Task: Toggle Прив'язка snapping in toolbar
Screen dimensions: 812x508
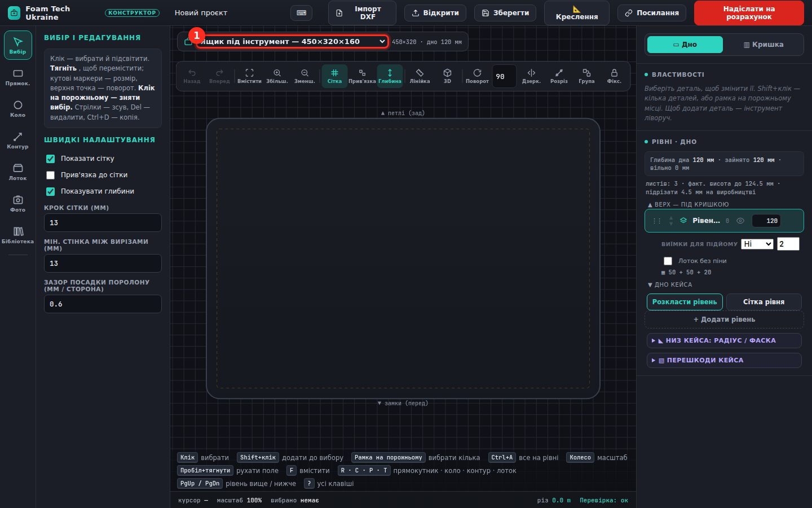Action: click(362, 76)
